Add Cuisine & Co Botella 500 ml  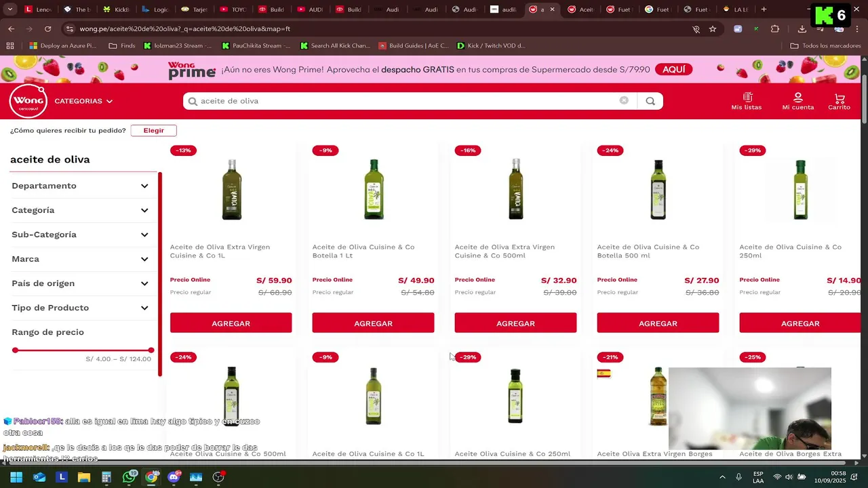click(x=658, y=323)
